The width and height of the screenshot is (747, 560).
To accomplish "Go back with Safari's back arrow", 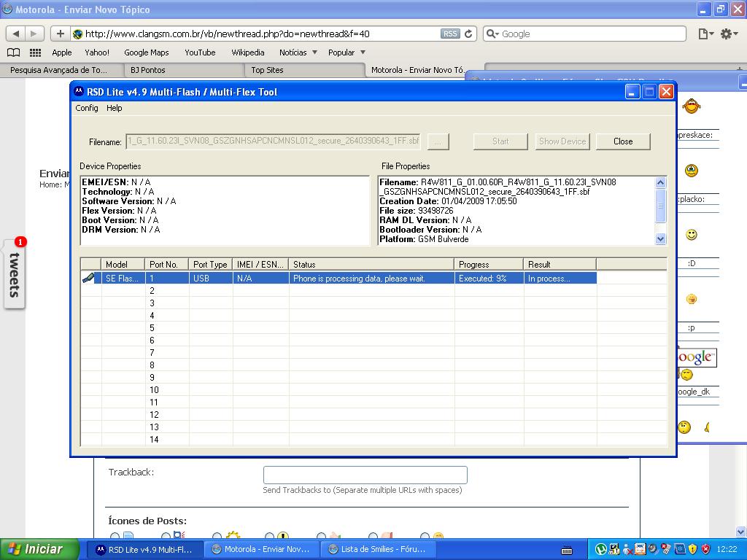I will point(16,34).
